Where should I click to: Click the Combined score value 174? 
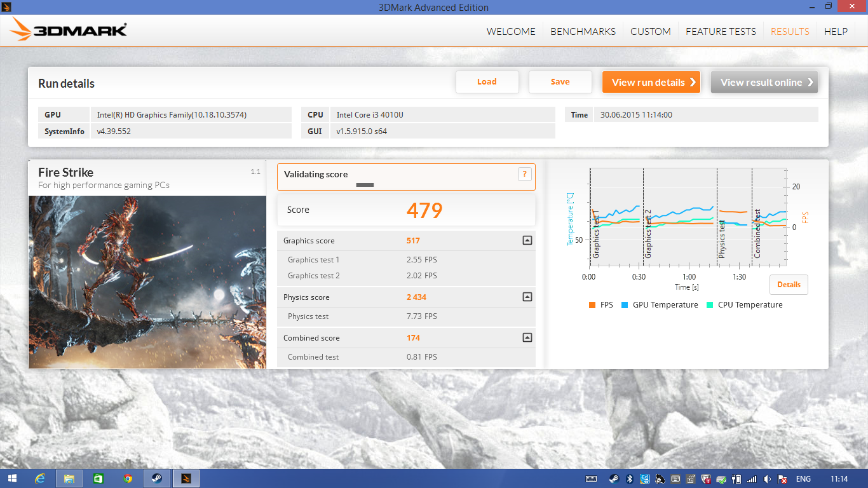413,338
